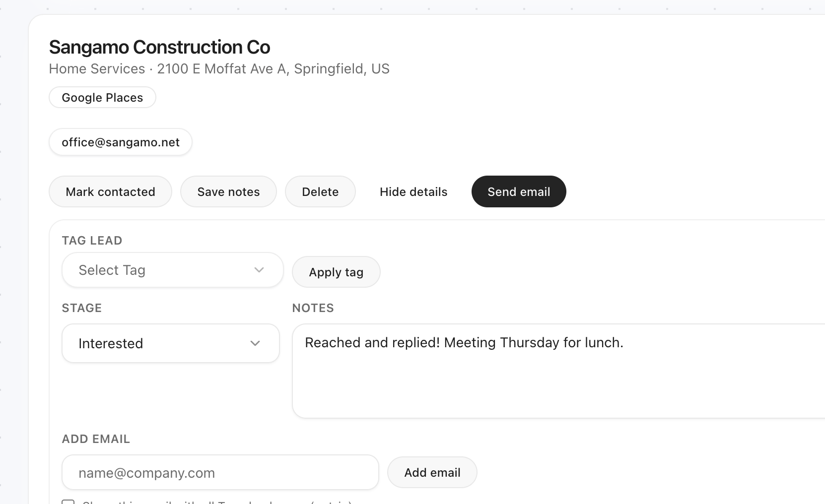The height and width of the screenshot is (504, 825).
Task: Select the office@sangamo.net email chip
Action: pyautogui.click(x=121, y=142)
